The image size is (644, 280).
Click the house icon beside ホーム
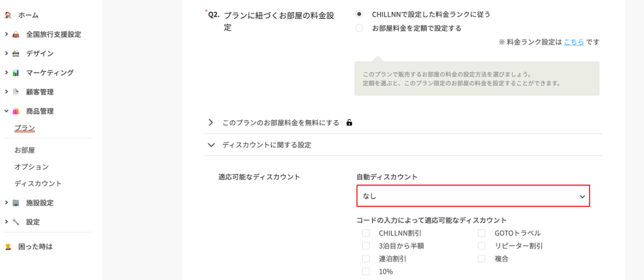pyautogui.click(x=8, y=15)
